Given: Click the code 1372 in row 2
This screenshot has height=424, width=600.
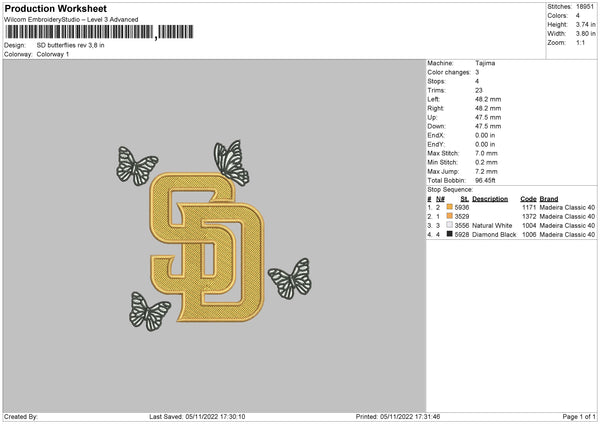Looking at the screenshot, I should click(529, 217).
